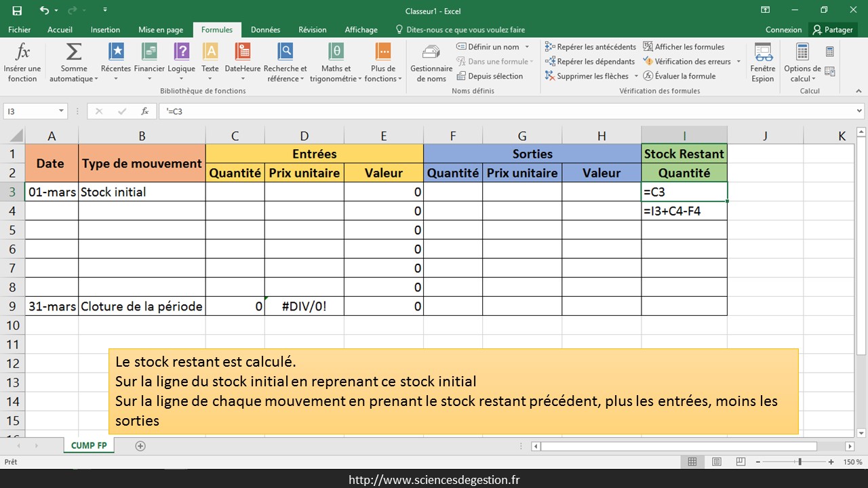Switch to the Données ribbon tab
The width and height of the screenshot is (868, 488).
coord(265,30)
